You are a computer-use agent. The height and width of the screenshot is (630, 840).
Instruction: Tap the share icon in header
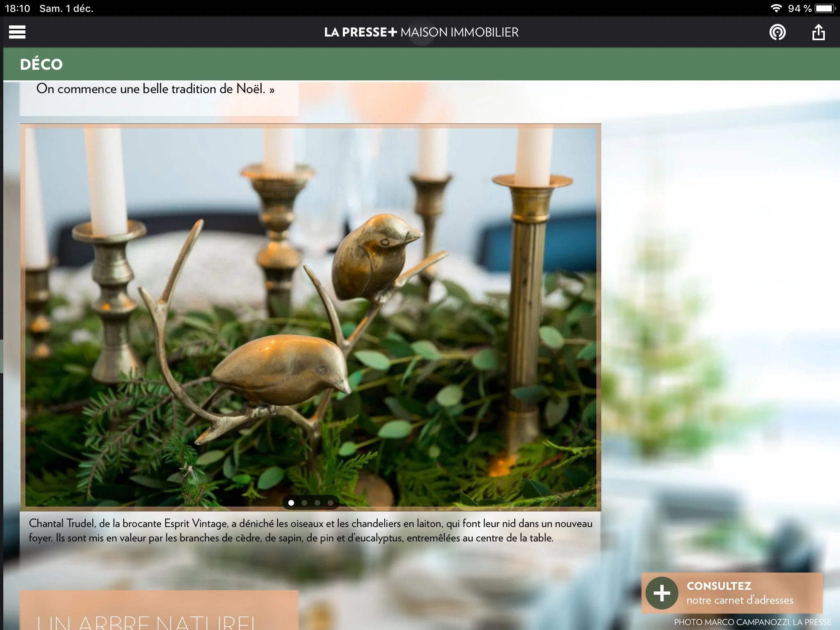tap(818, 32)
